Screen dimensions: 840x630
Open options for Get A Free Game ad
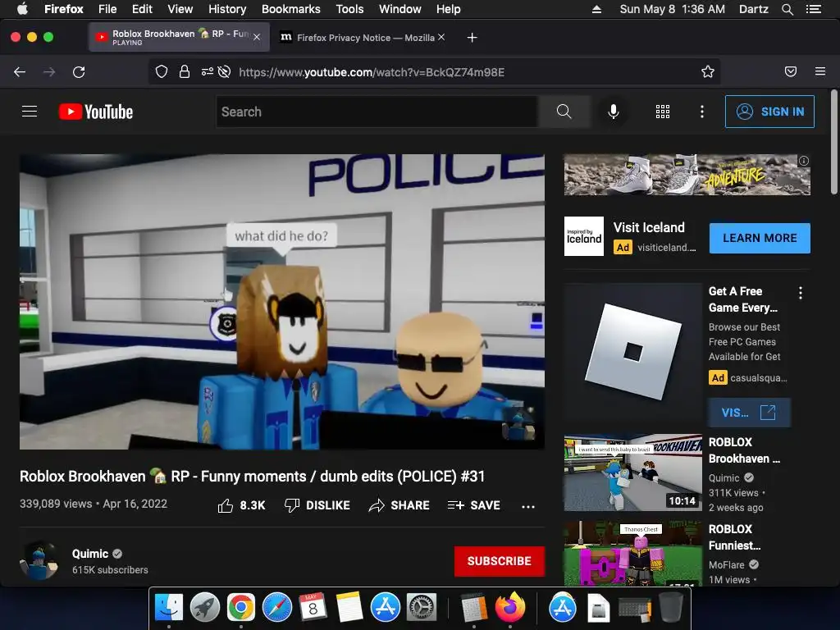(x=801, y=293)
